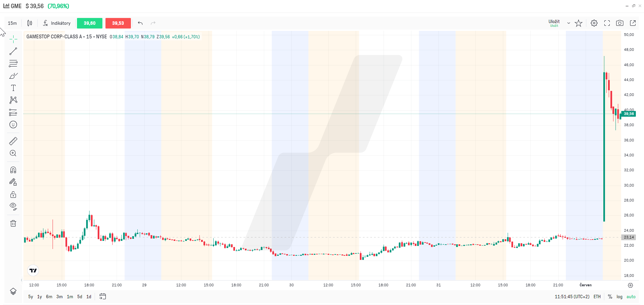Enter fullscreen chart mode
This screenshot has width=644, height=305.
click(x=607, y=23)
